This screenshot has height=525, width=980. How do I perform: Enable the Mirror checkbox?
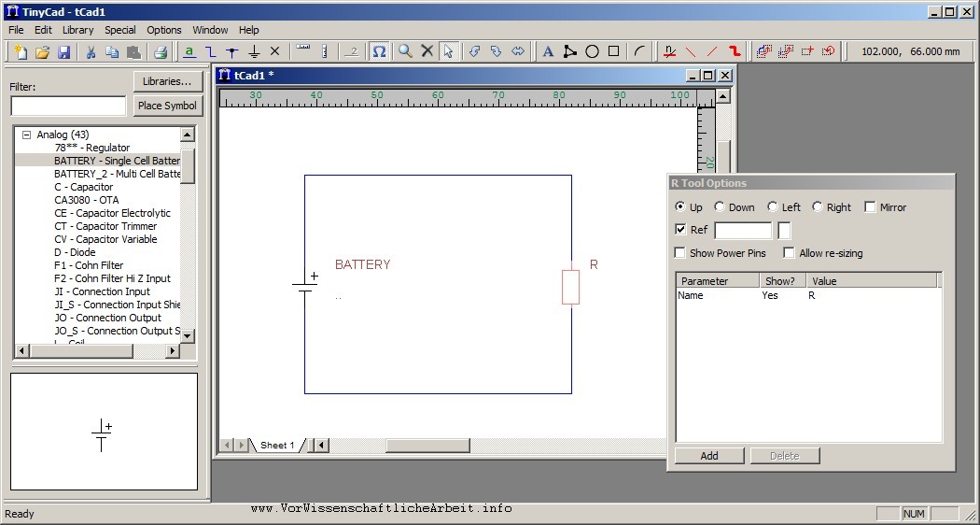click(x=870, y=207)
